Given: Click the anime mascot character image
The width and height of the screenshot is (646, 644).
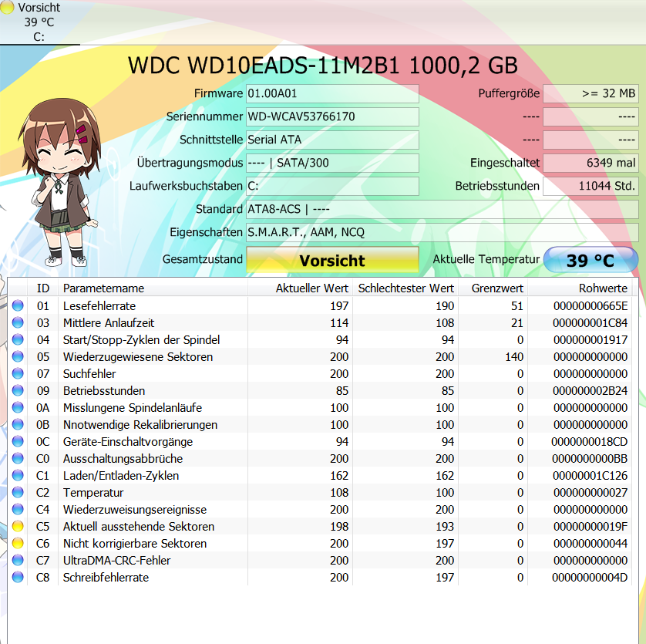Looking at the screenshot, I should click(x=59, y=181).
